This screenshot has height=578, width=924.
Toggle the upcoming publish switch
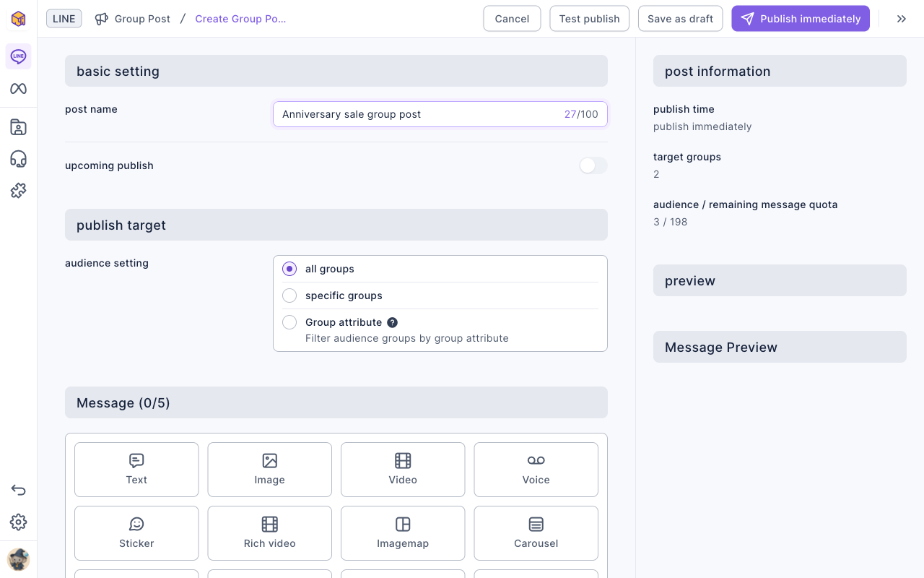(593, 165)
